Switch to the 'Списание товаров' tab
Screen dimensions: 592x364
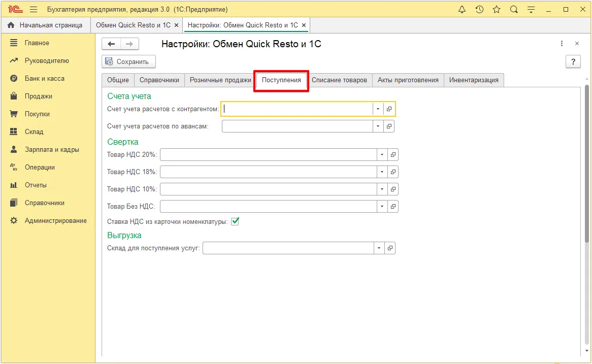point(340,80)
